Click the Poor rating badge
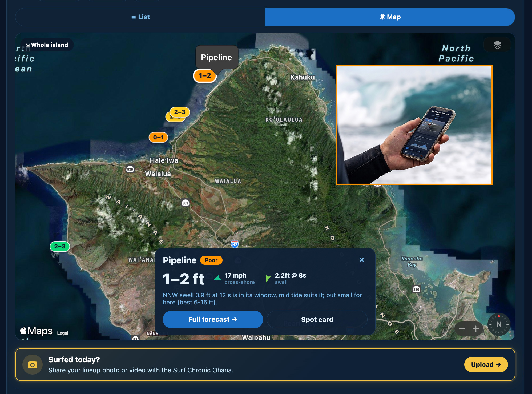This screenshot has height=394, width=532. [211, 260]
